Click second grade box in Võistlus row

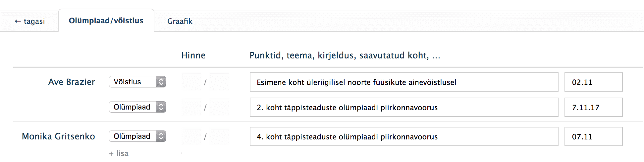tap(219, 82)
